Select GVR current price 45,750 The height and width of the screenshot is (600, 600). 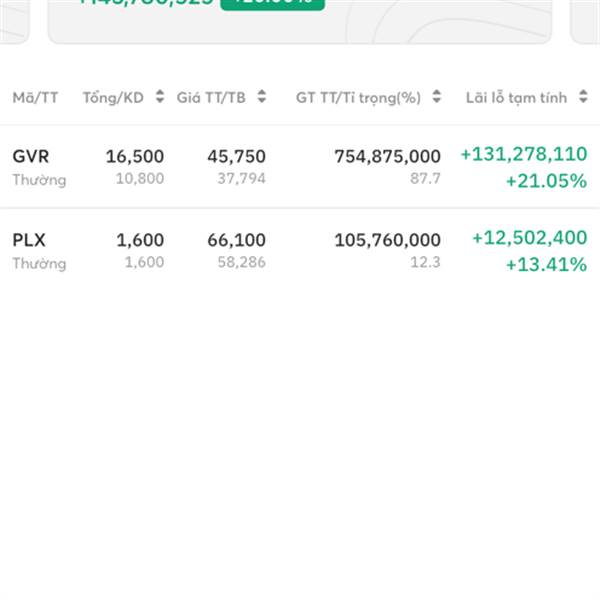coord(236,156)
